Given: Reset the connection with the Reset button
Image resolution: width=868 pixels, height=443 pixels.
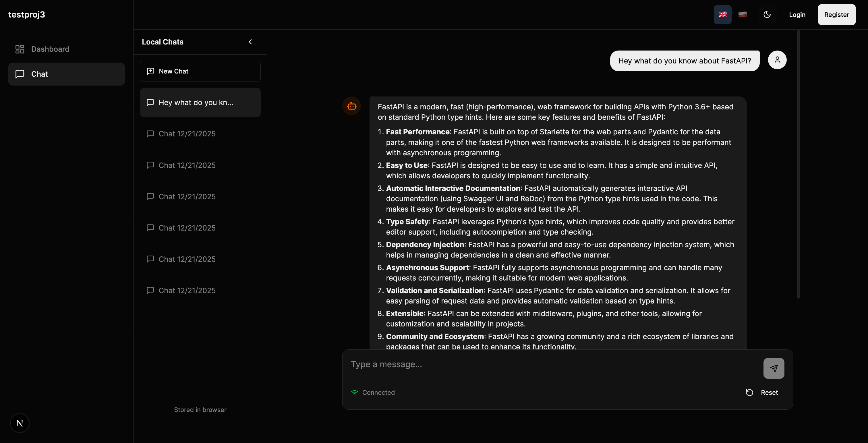Looking at the screenshot, I should point(769,392).
